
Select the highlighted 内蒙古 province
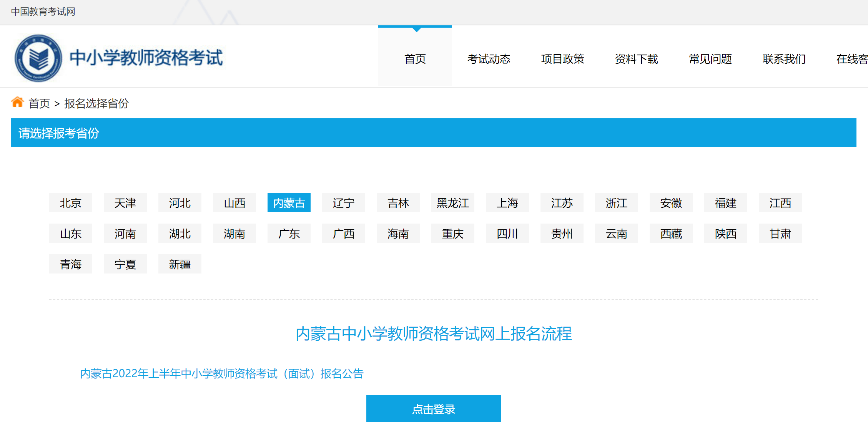[x=289, y=203]
